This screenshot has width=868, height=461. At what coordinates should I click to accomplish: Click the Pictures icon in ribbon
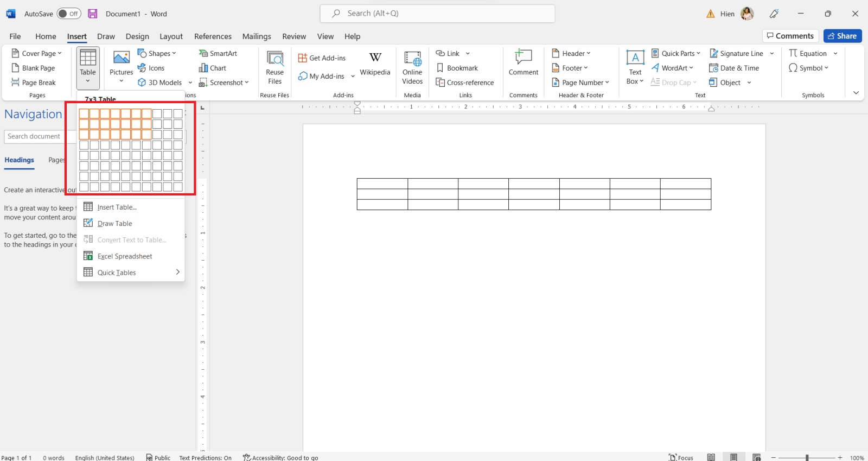coord(121,59)
